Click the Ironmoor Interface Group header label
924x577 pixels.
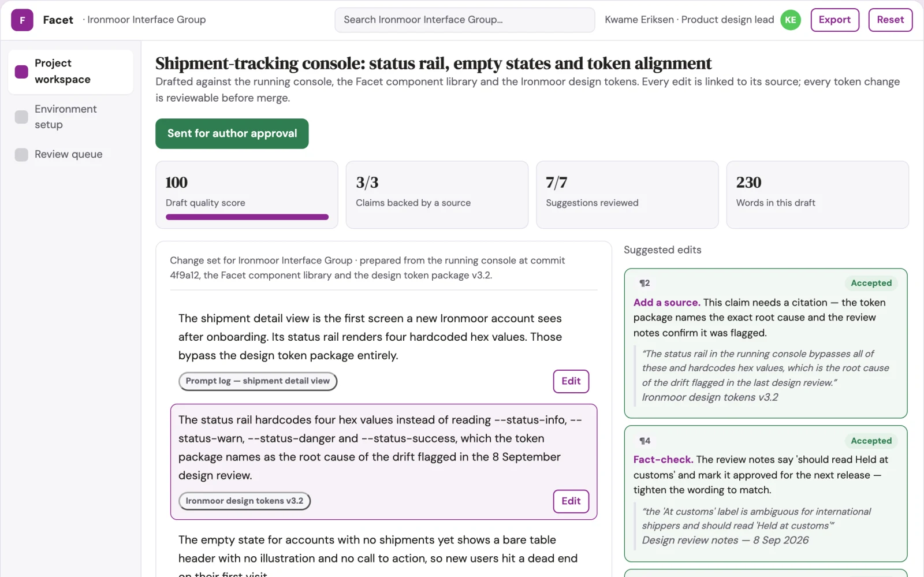click(146, 20)
